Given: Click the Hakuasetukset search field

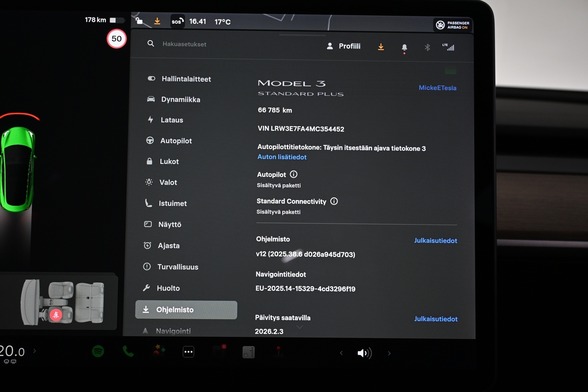Looking at the screenshot, I should pyautogui.click(x=185, y=44).
